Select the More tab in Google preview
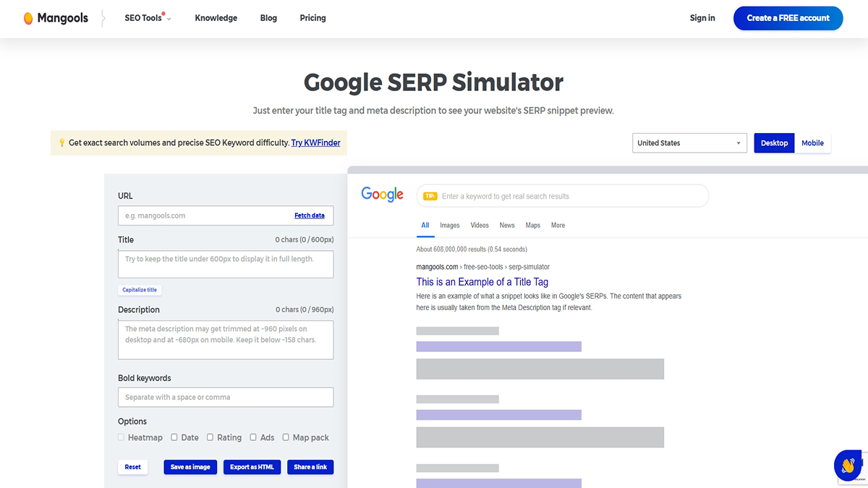Screen dimensions: 868x488 [558, 226]
